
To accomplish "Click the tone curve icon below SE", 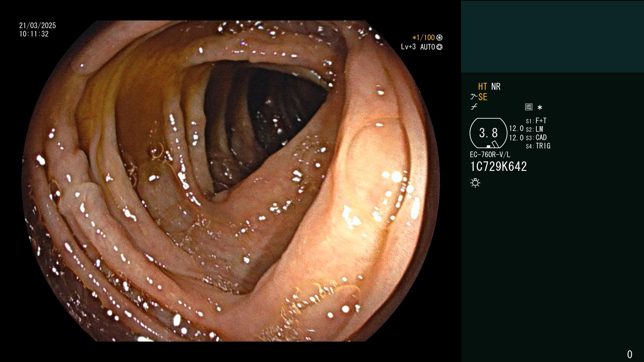I will (x=474, y=107).
